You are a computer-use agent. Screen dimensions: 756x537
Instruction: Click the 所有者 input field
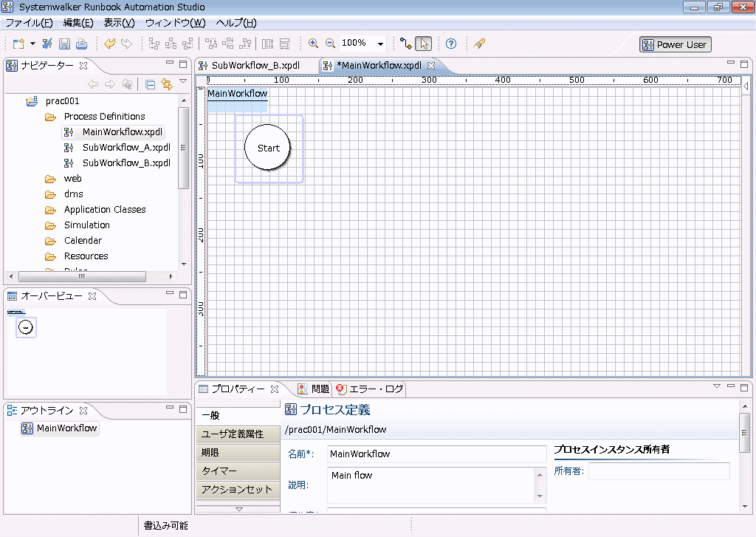(x=659, y=471)
